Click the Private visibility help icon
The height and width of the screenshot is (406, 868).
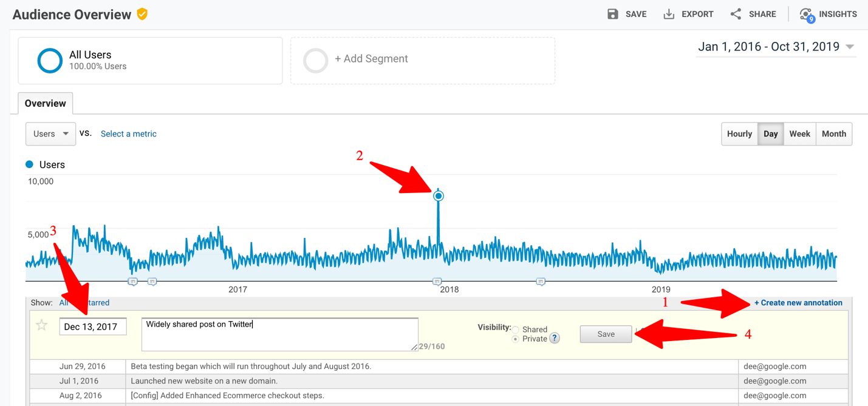[554, 339]
